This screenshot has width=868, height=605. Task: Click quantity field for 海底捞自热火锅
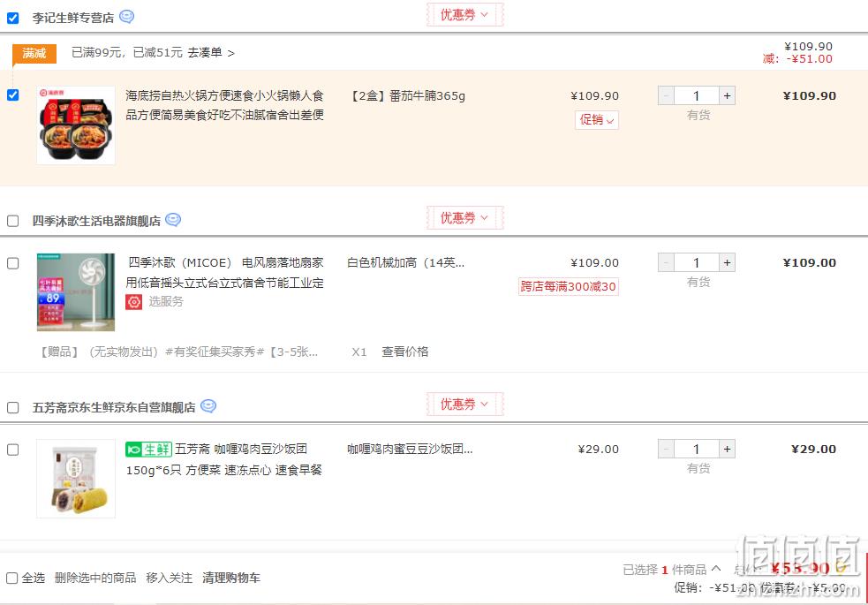(697, 95)
